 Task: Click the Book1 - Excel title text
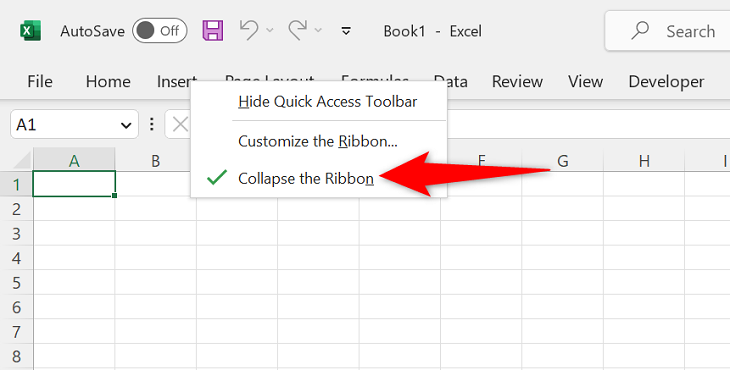[433, 31]
